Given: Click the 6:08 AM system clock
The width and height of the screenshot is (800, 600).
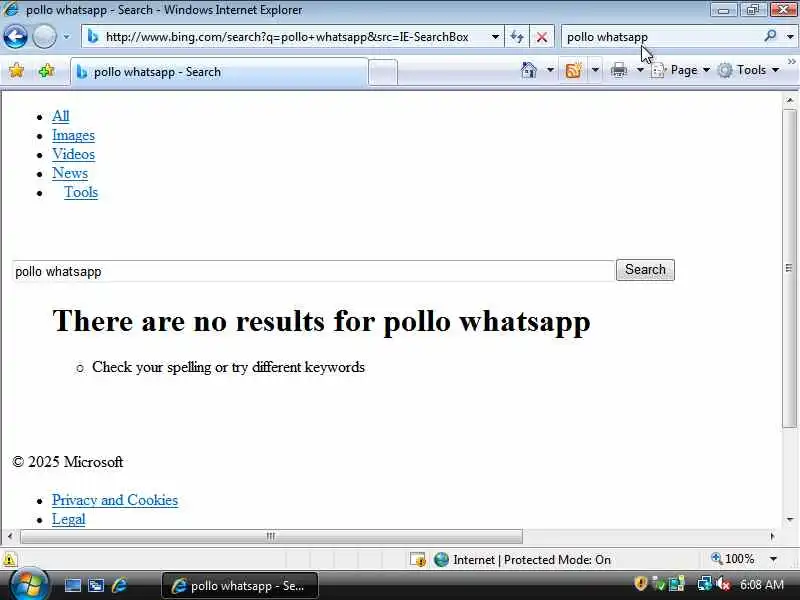Looking at the screenshot, I should pos(762,584).
